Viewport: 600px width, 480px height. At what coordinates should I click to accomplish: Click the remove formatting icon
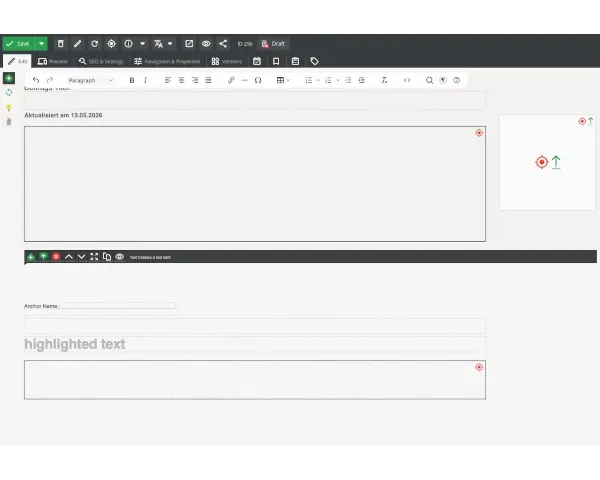click(384, 80)
